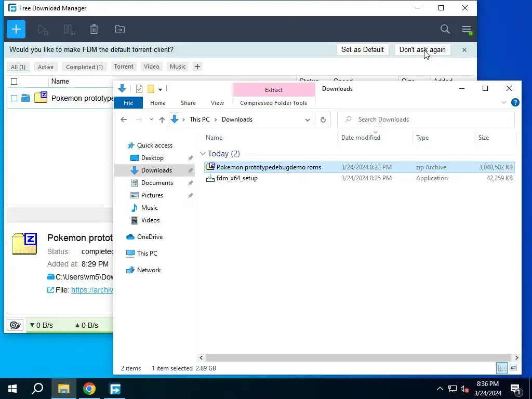This screenshot has width=532, height=399.
Task: Collapse the Today (2) group
Action: 203,154
